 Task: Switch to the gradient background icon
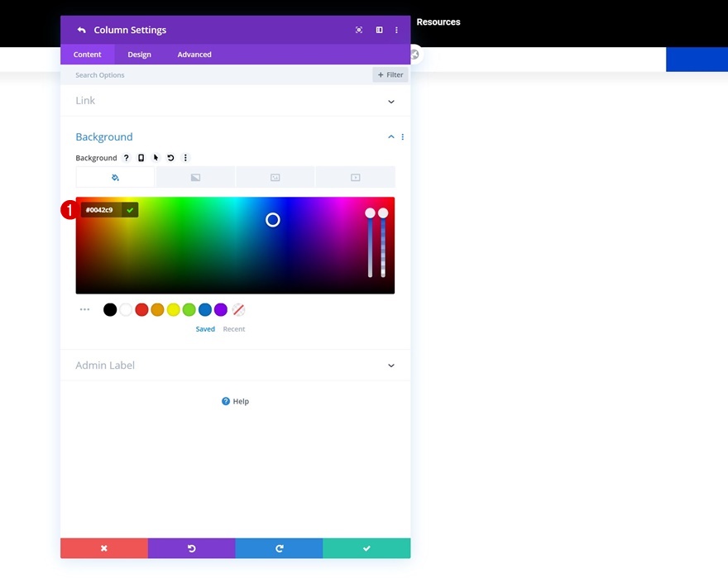pos(194,177)
